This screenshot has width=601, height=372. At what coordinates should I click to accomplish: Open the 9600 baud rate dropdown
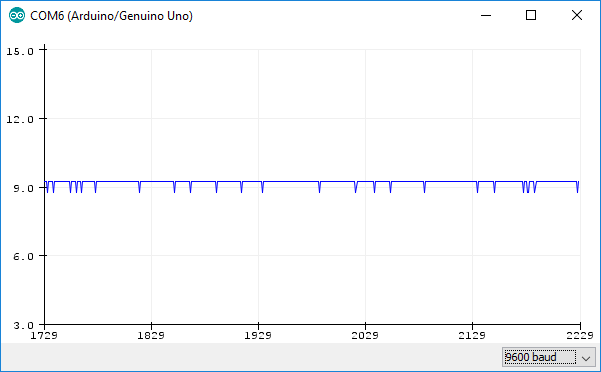[x=549, y=357]
